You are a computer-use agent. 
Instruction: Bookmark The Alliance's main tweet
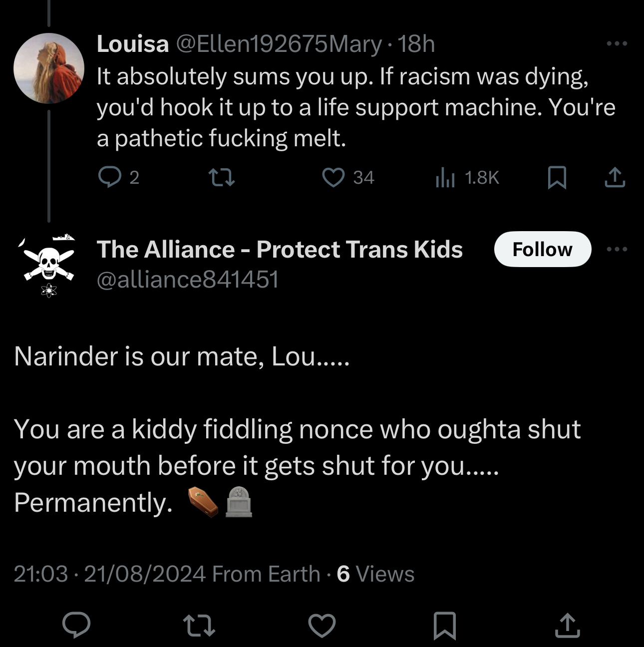[x=445, y=626]
